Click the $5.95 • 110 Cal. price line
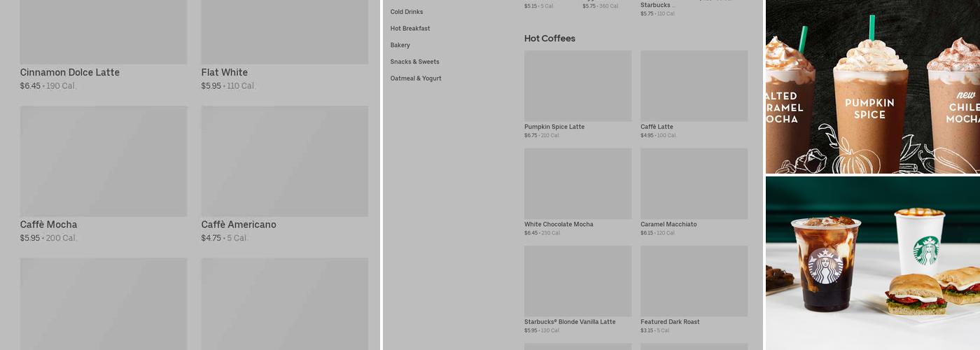This screenshot has height=350, width=980. 229,86
